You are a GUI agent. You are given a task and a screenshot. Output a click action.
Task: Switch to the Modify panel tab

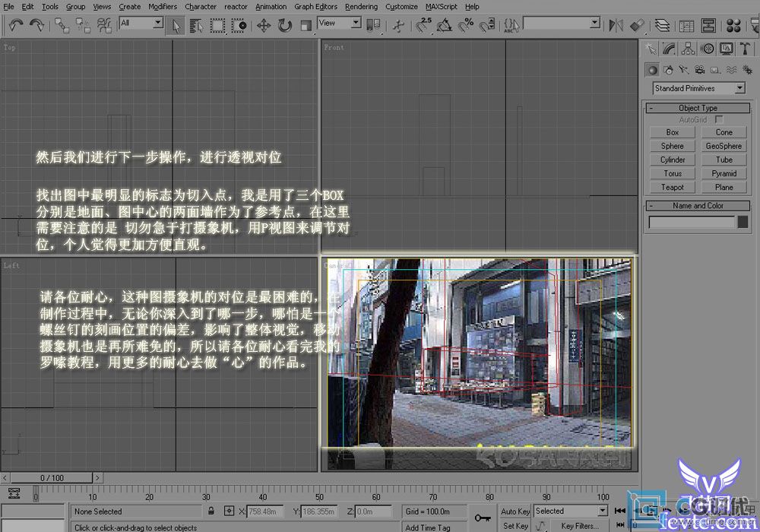click(670, 49)
